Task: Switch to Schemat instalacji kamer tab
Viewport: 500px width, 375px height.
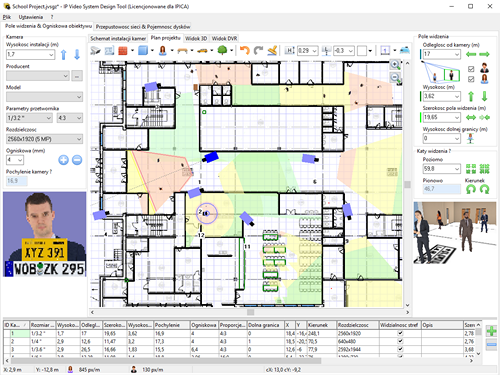Action: click(x=118, y=39)
